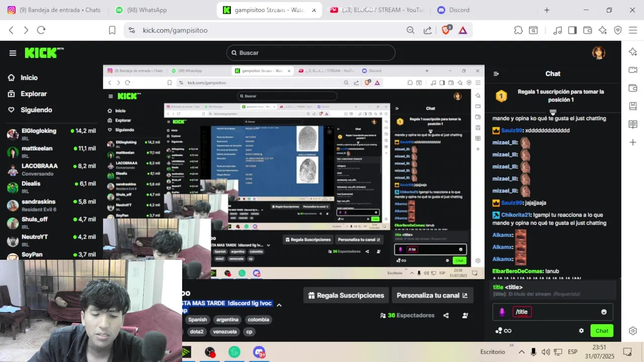Viewport: 644px width, 362px height.
Task: Open the user profile avatar menu
Action: point(598,53)
